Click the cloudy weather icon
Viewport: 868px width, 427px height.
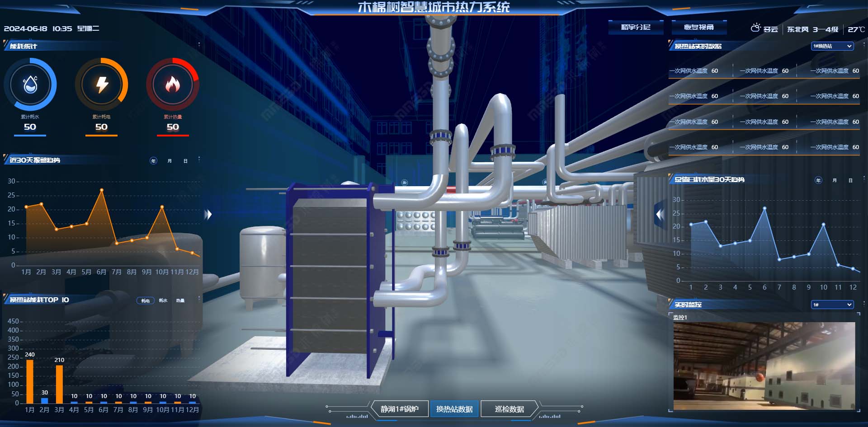pyautogui.click(x=755, y=28)
